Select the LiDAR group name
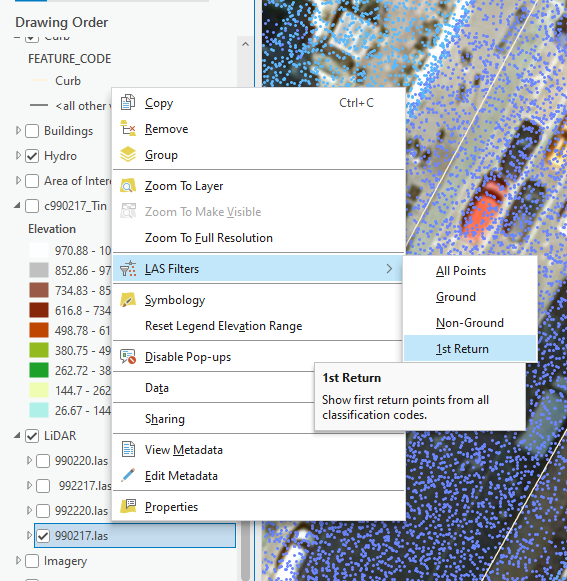This screenshot has width=567, height=581. 60,436
